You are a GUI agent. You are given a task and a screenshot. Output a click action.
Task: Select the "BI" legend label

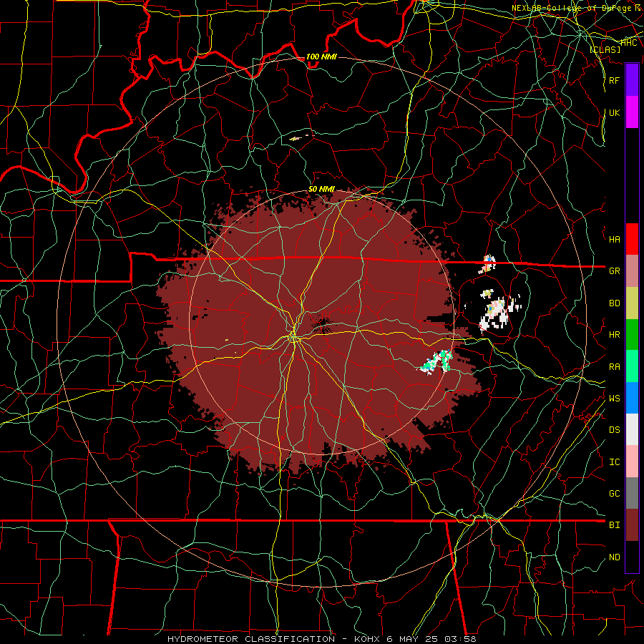(614, 525)
